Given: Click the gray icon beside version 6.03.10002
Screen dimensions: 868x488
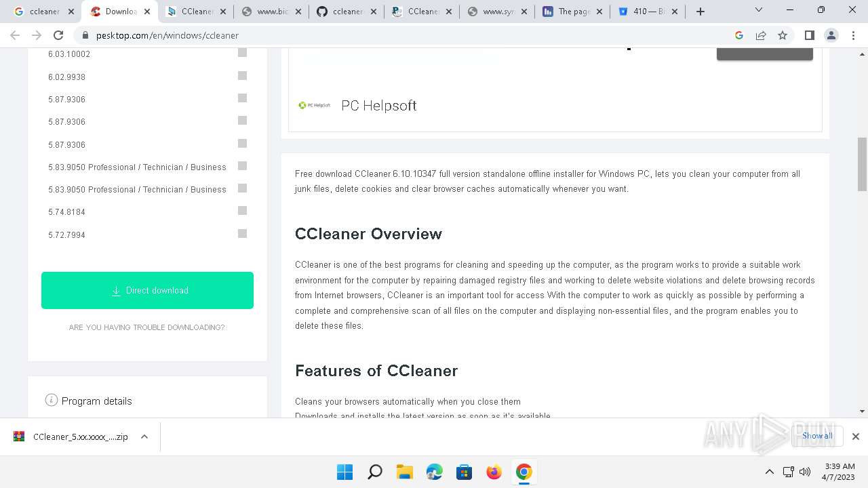Looking at the screenshot, I should (x=242, y=53).
